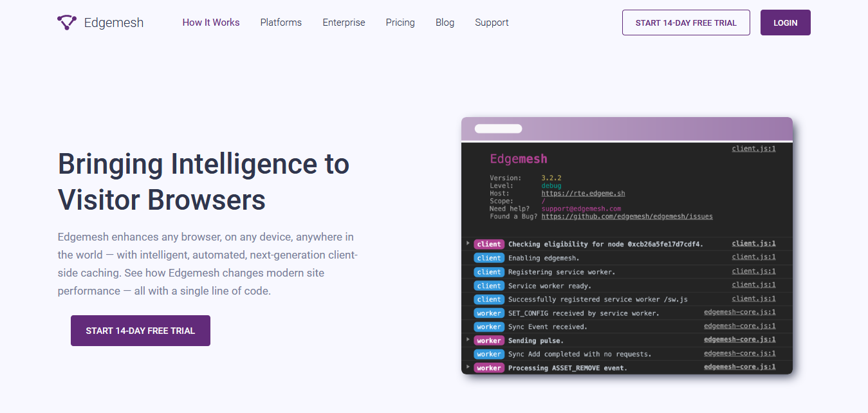Image resolution: width=868 pixels, height=413 pixels.
Task: Click the Edgemesh logo icon
Action: [x=67, y=23]
